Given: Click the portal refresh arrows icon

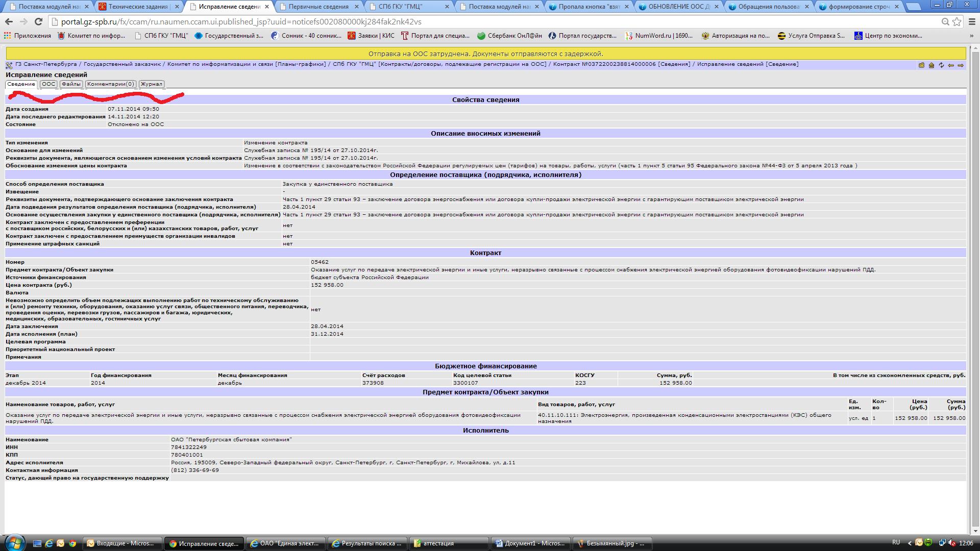Looking at the screenshot, I should (941, 65).
